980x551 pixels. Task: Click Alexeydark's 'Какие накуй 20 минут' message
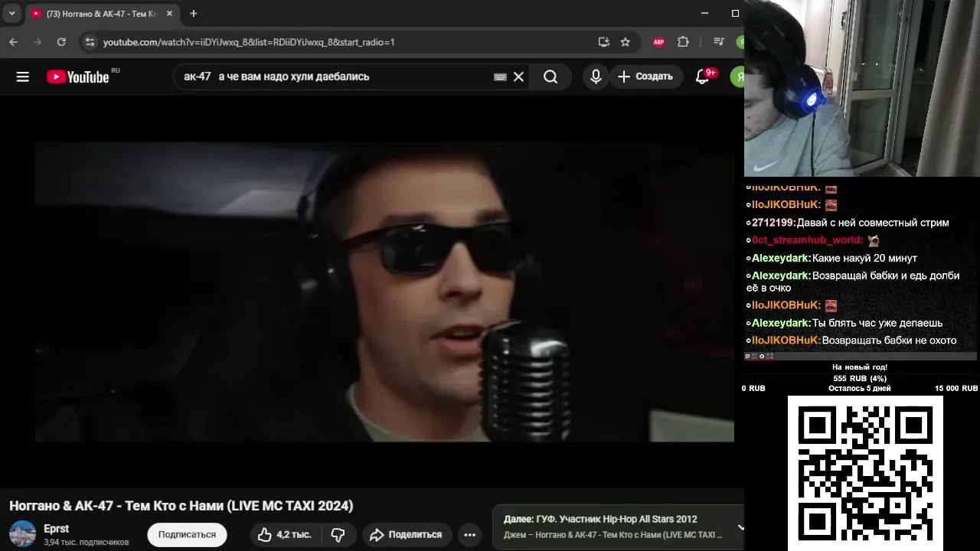coord(864,258)
